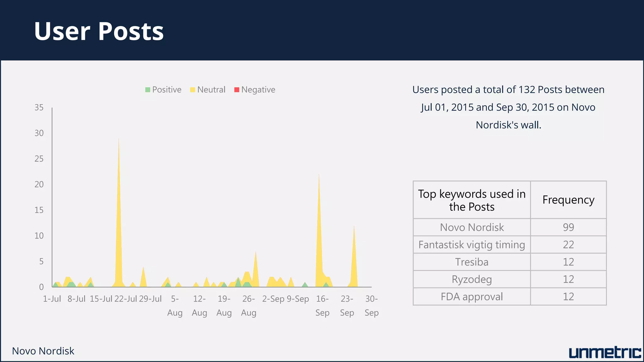Click the '15-Jul' axis label
This screenshot has width=644, height=362.
pyautogui.click(x=101, y=299)
